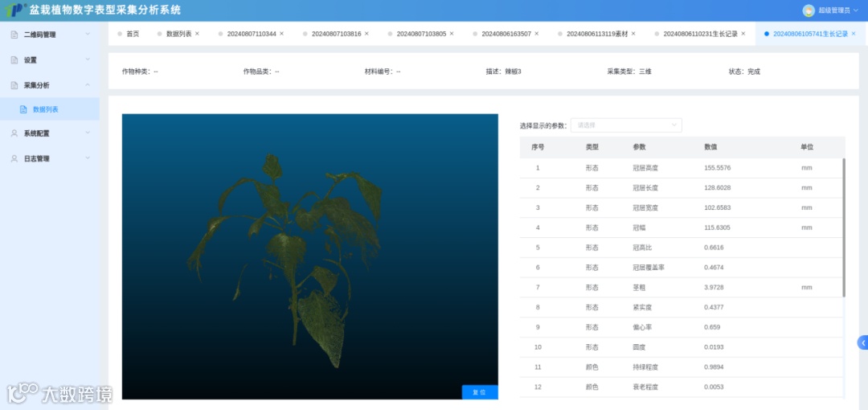This screenshot has width=868, height=410.
Task: Click the 采集类型: 三维 text
Action: coord(629,72)
